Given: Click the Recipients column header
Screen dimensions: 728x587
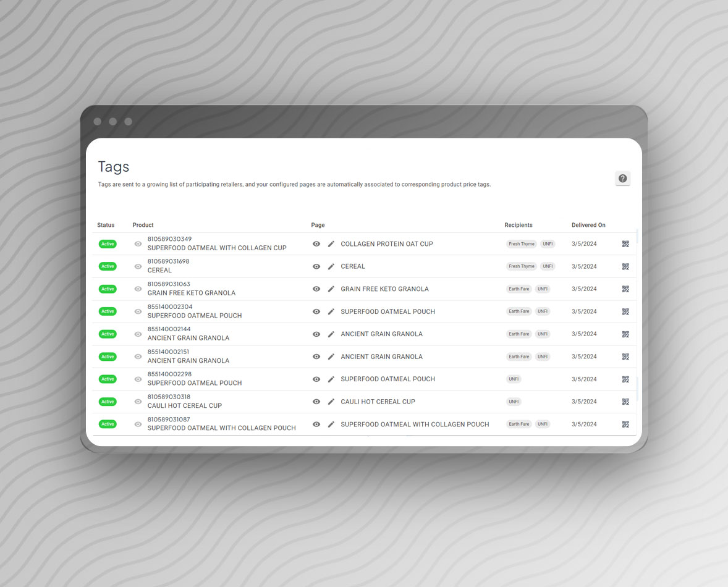Looking at the screenshot, I should pos(518,225).
